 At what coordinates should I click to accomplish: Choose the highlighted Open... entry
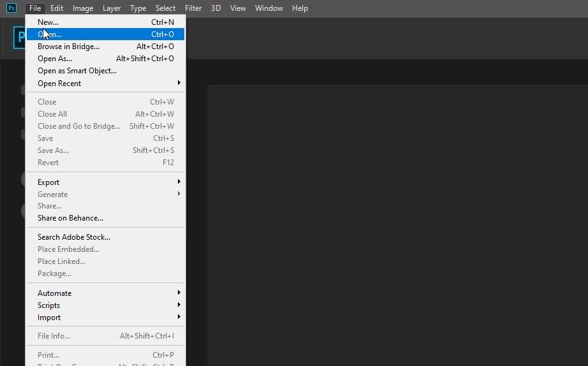click(105, 34)
